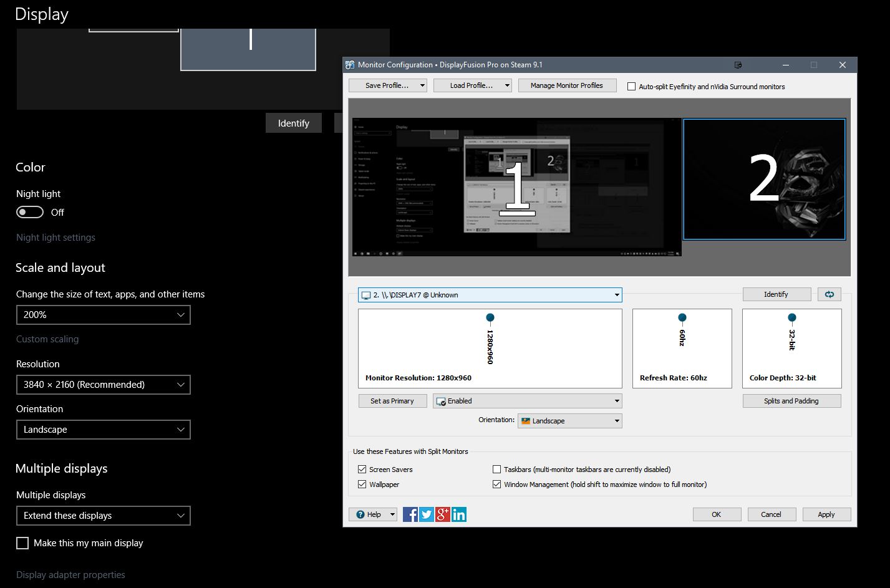Click the refresh icon beside Identify
Viewport: 890px width, 588px height.
pos(829,294)
